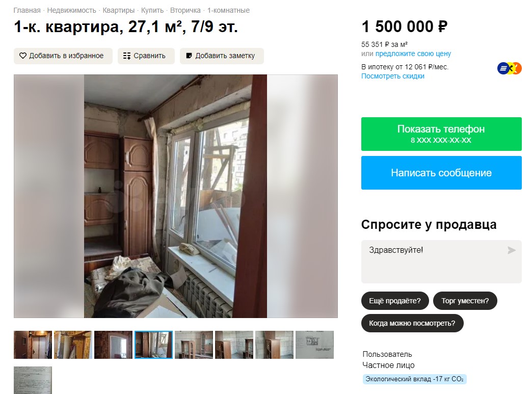This screenshot has height=394, width=532.
Task: Go to Вторичка in the breadcrumb
Action: [x=185, y=11]
